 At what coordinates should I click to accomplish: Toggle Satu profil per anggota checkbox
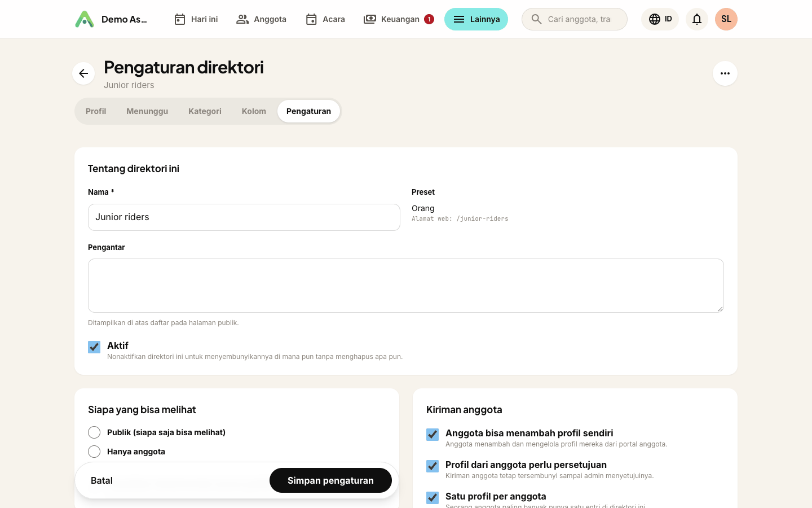pyautogui.click(x=433, y=497)
